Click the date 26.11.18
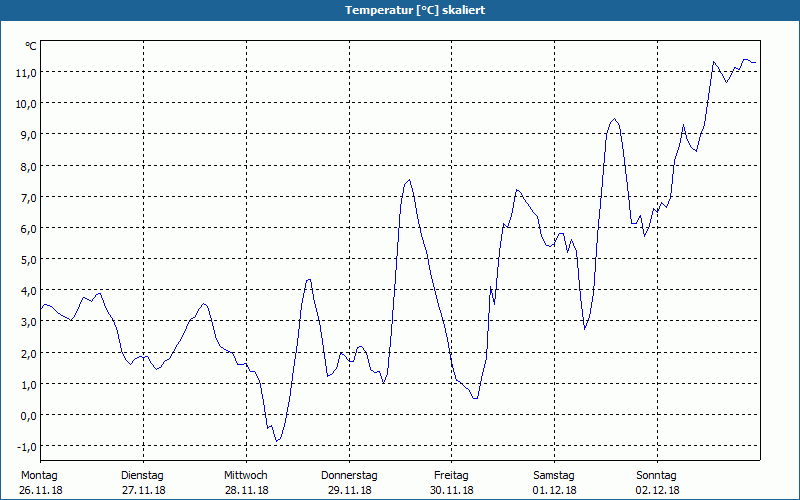The image size is (800, 500). click(41, 490)
